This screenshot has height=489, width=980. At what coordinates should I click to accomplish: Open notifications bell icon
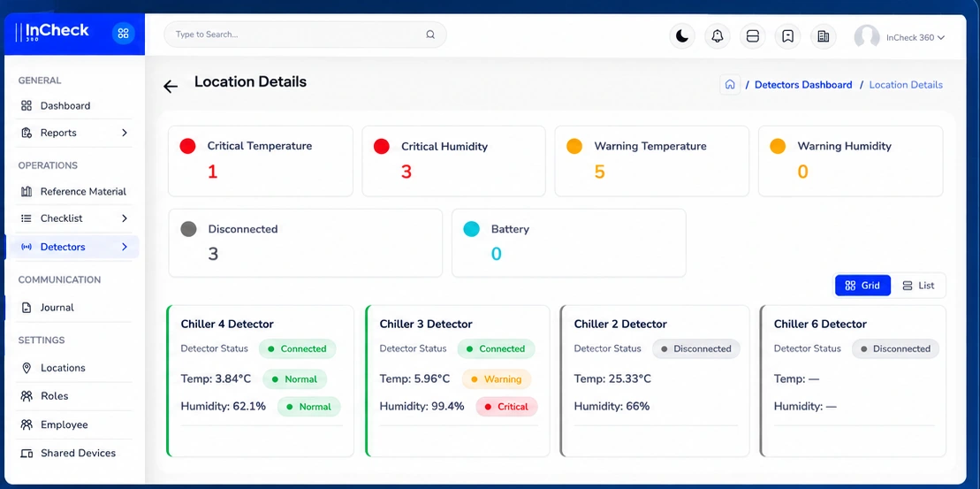718,37
